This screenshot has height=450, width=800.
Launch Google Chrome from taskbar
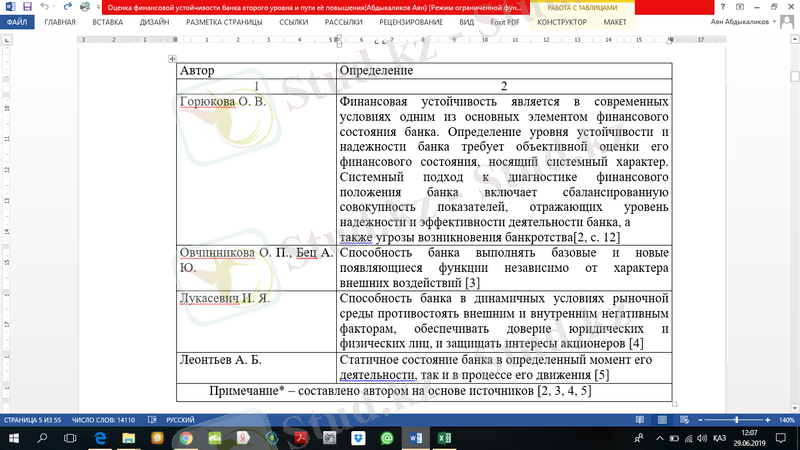(x=185, y=439)
